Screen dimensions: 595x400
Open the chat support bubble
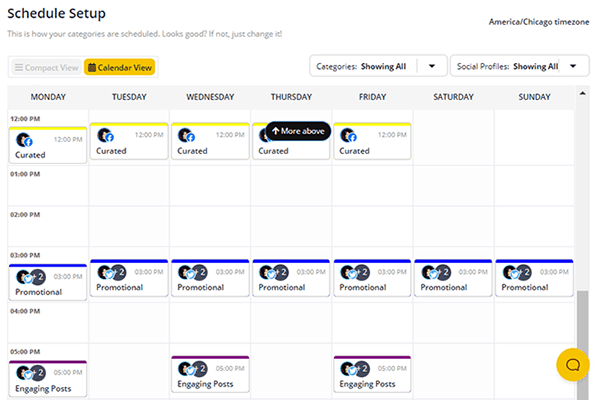pyautogui.click(x=573, y=365)
